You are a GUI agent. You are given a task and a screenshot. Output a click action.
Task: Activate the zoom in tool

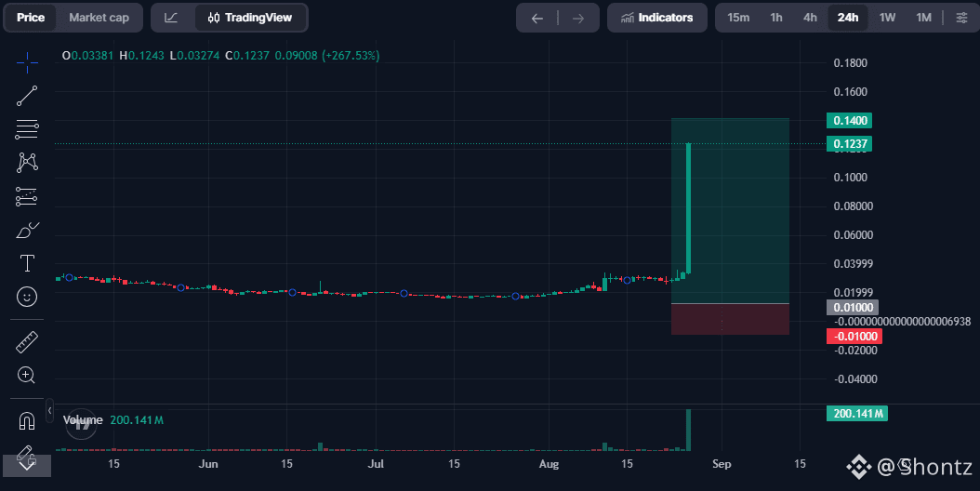tap(27, 376)
